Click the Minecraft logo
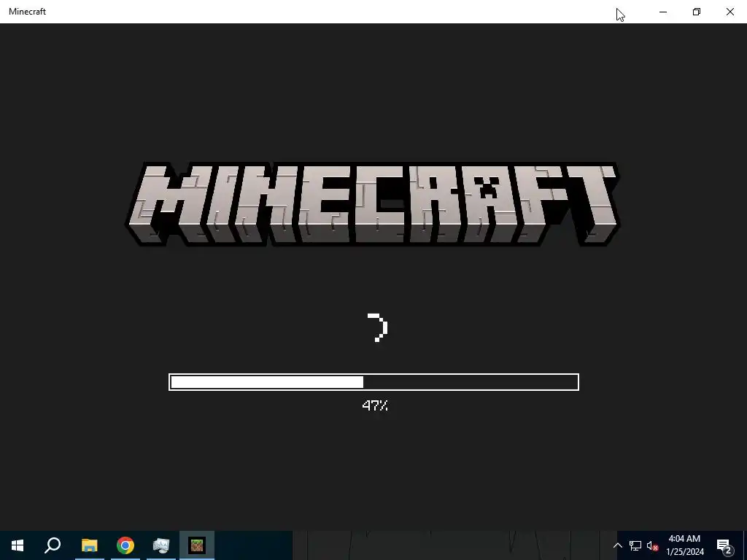The height and width of the screenshot is (560, 747). [x=373, y=204]
